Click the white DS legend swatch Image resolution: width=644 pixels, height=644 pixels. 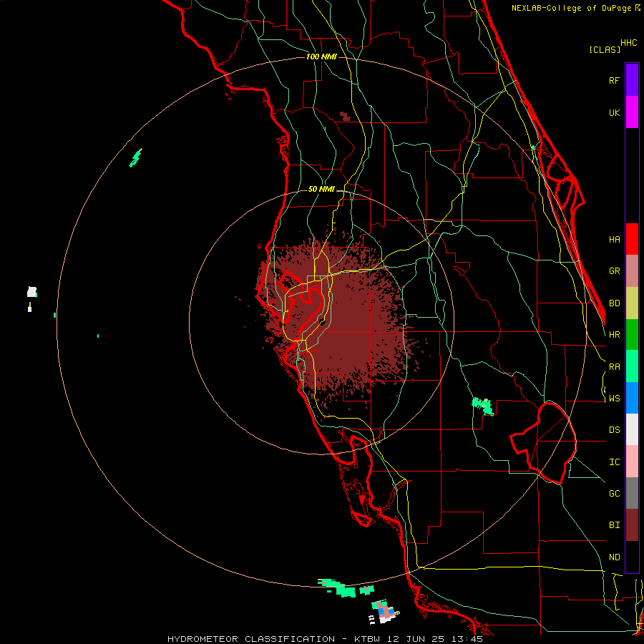[632, 429]
